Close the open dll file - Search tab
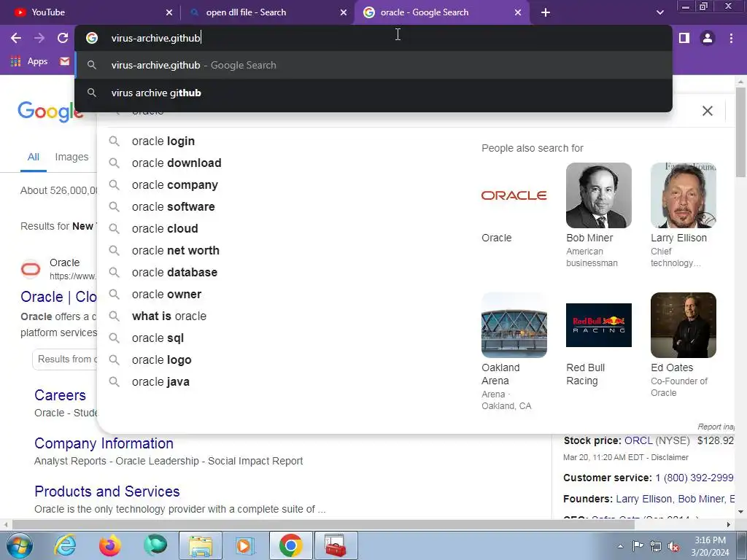This screenshot has height=560, width=747. pyautogui.click(x=344, y=12)
